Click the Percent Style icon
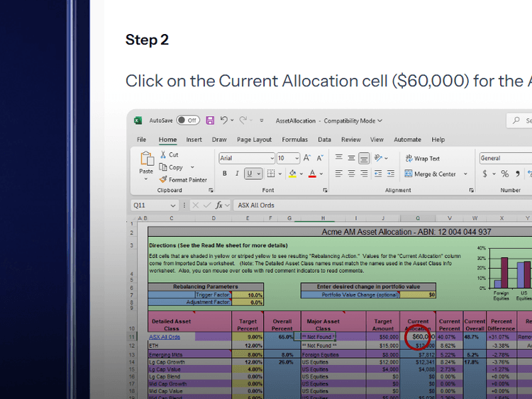Viewport: 532px width, 399px height. tap(504, 174)
